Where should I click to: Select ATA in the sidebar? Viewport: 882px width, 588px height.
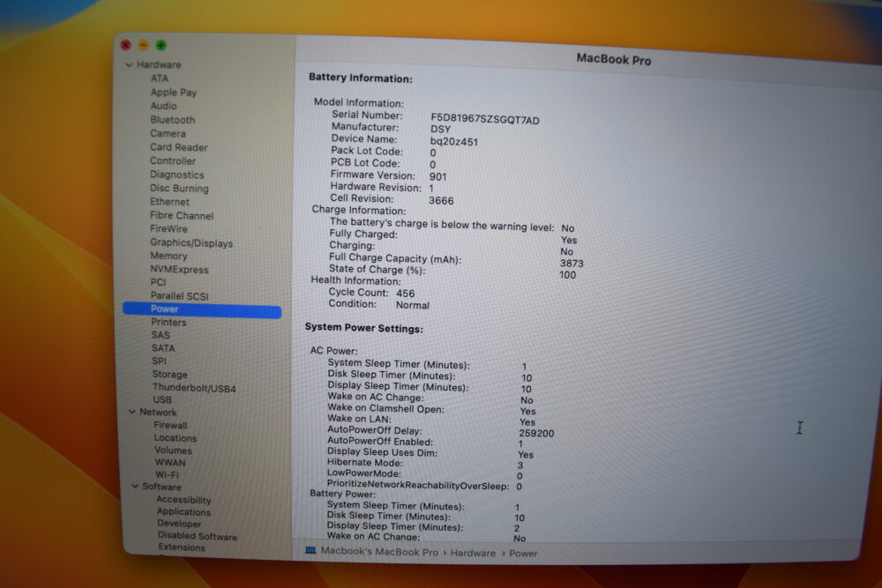(159, 78)
